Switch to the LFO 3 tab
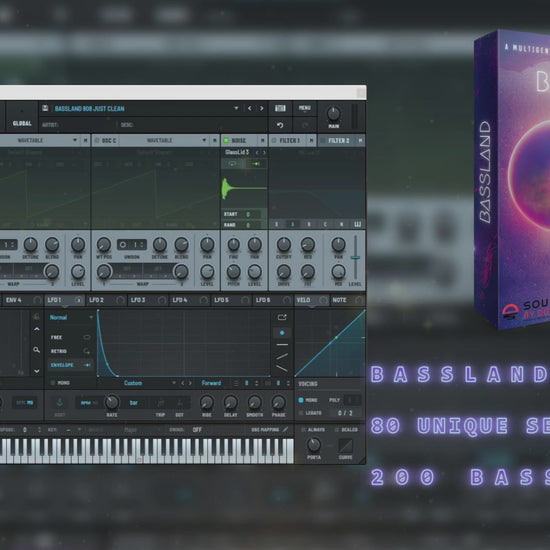Image resolution: width=550 pixels, height=550 pixels. (147, 300)
